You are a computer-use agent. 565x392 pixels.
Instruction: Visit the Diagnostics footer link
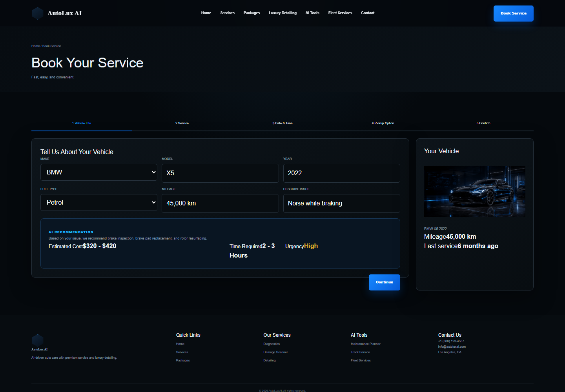pyautogui.click(x=272, y=344)
